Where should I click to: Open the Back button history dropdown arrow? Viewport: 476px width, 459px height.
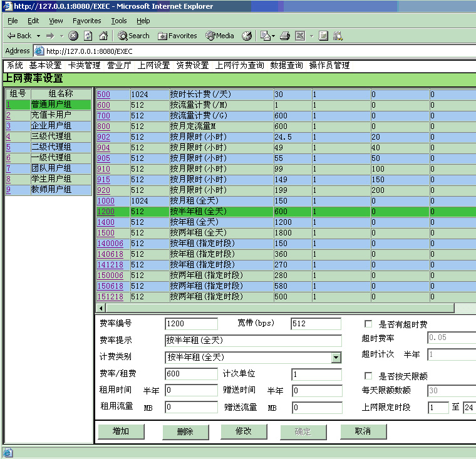point(38,36)
